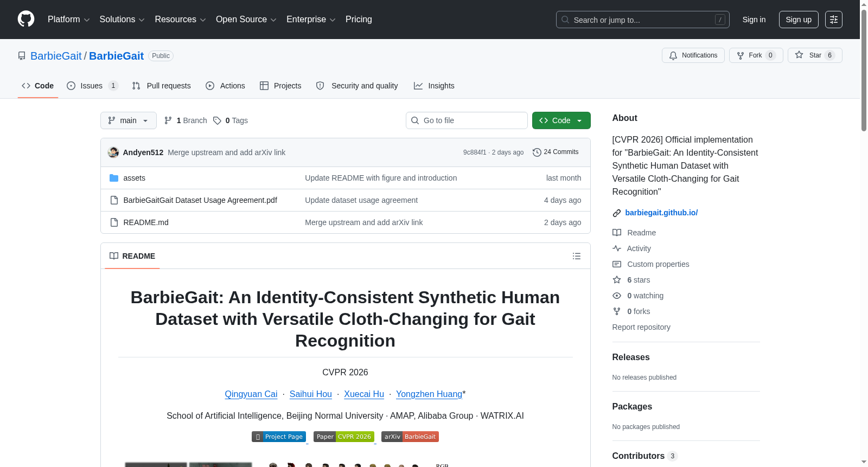Open the green Code dropdown
The image size is (868, 467).
[x=561, y=120]
